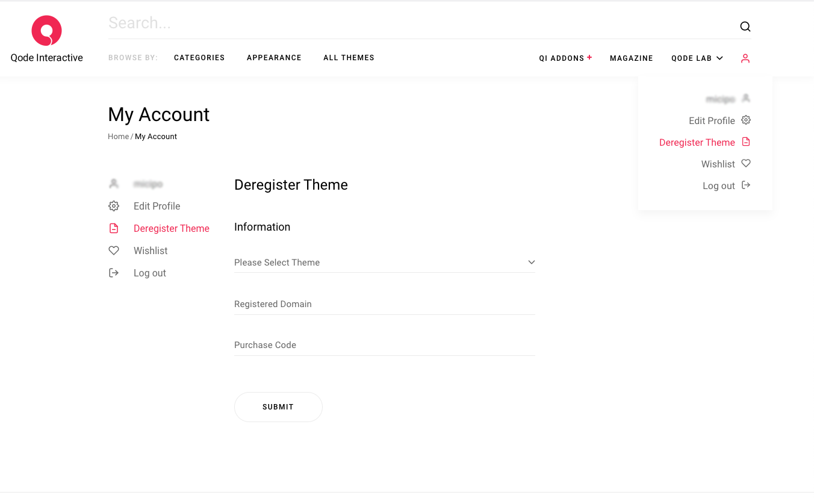The width and height of the screenshot is (814, 504).
Task: Click the search magnifier icon
Action: (x=745, y=26)
